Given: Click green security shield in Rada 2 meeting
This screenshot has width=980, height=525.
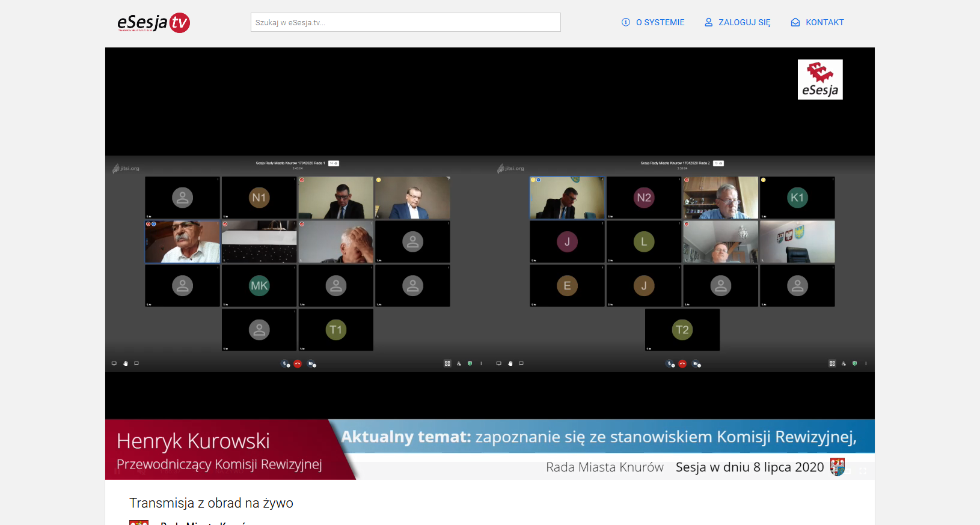Looking at the screenshot, I should click(854, 363).
